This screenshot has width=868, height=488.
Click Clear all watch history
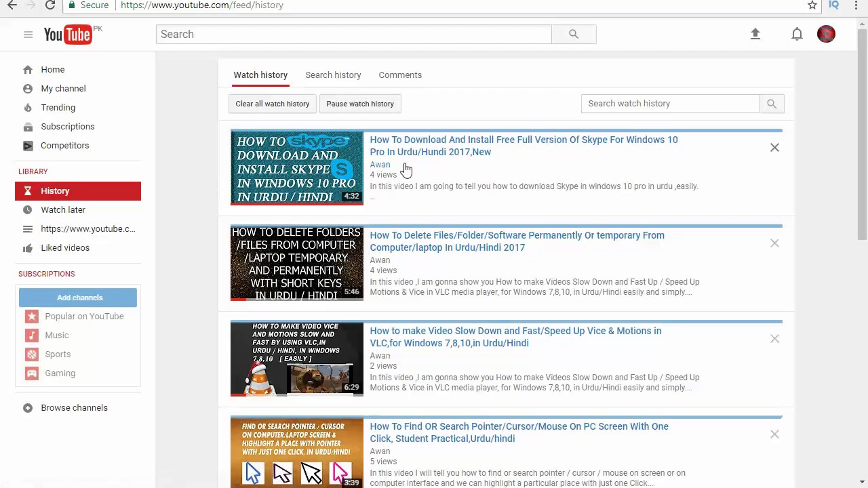point(273,104)
